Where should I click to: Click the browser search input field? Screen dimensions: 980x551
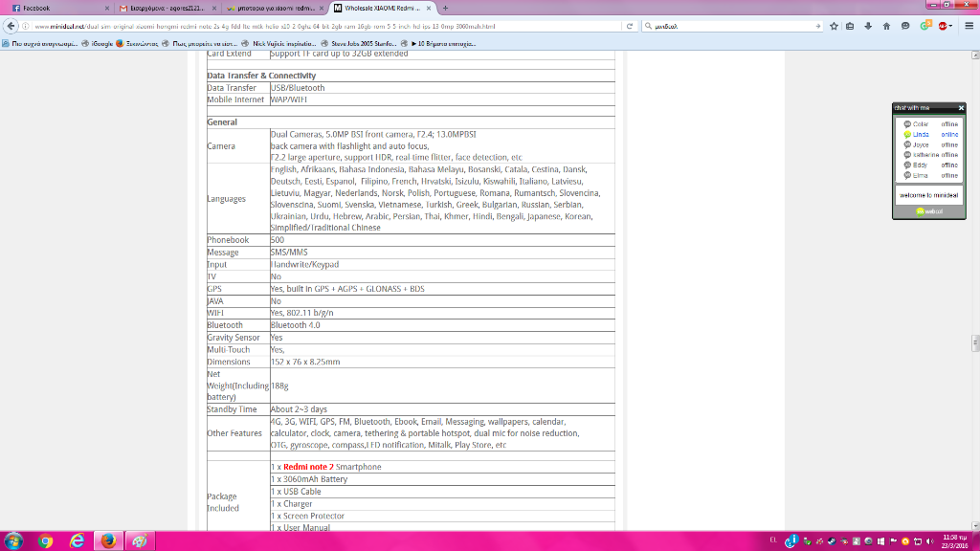732,26
